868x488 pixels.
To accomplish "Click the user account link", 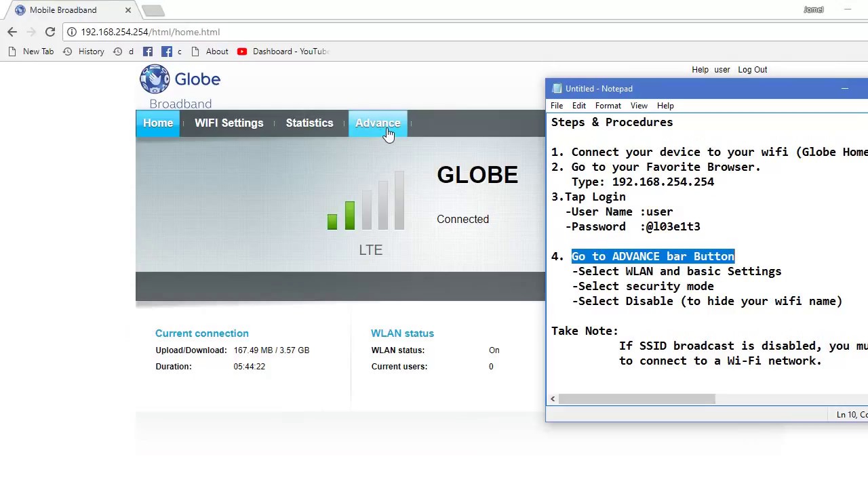I will pos(722,70).
